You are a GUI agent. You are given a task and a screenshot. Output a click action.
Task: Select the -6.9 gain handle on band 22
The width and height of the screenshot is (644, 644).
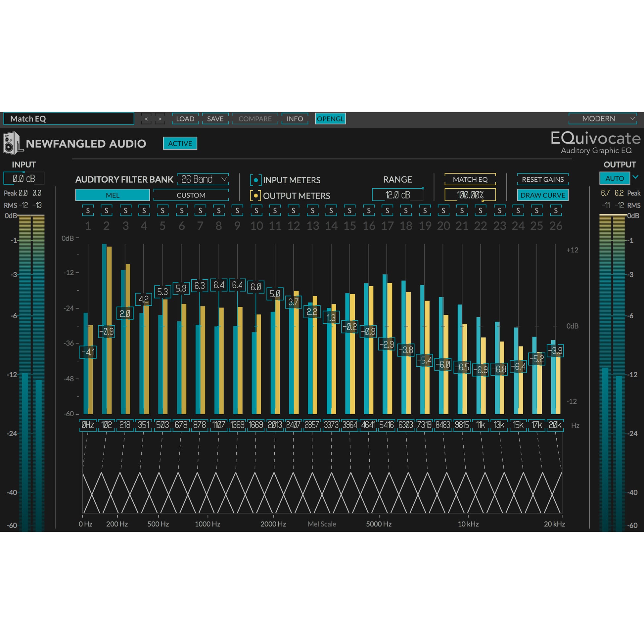[480, 370]
